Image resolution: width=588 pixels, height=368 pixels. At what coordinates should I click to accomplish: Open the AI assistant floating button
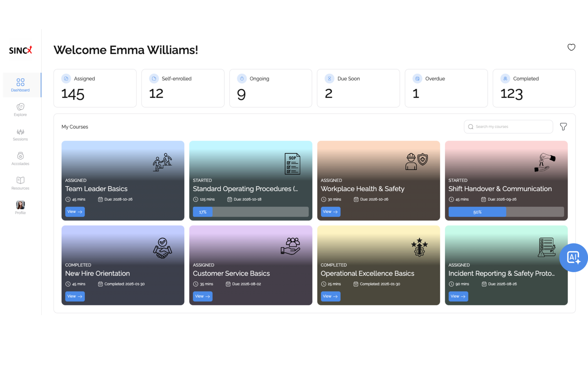573,258
